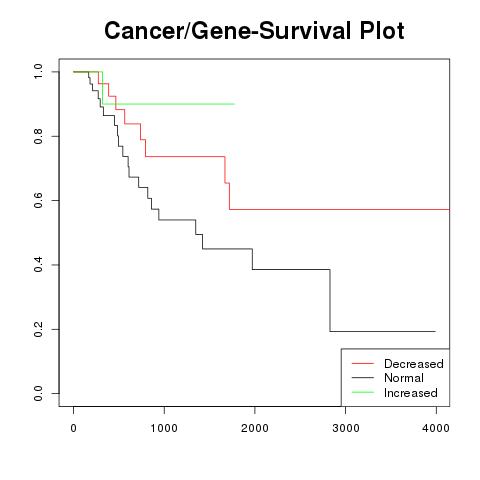Screen dimensions: 480x480
Task: Click the black Normal curve final plateau
Action: point(383,331)
